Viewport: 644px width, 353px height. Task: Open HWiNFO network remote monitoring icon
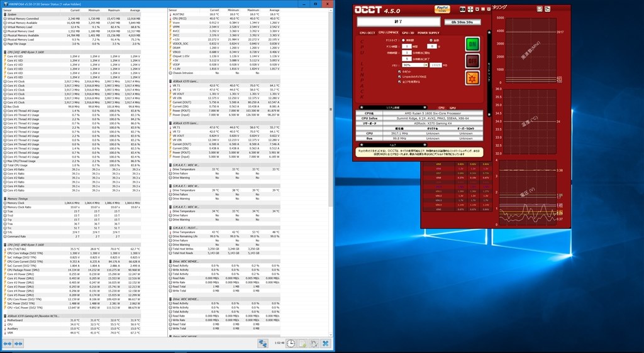tap(263, 343)
